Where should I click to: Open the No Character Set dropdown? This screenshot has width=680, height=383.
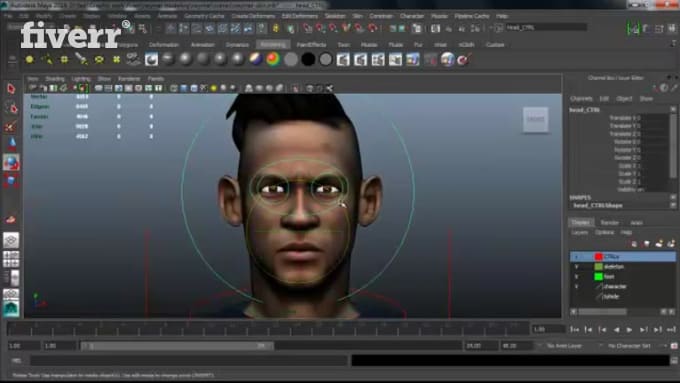click(x=634, y=346)
